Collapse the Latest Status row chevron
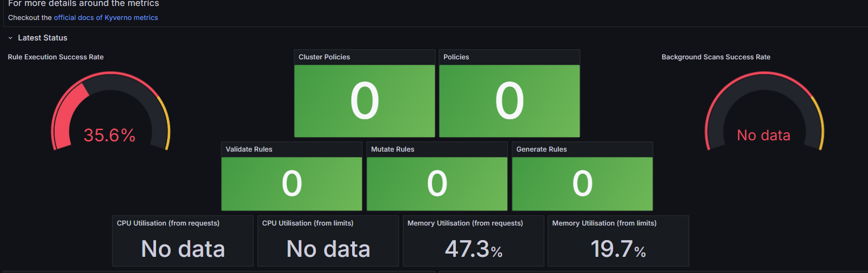This screenshot has width=868, height=273. [x=10, y=38]
